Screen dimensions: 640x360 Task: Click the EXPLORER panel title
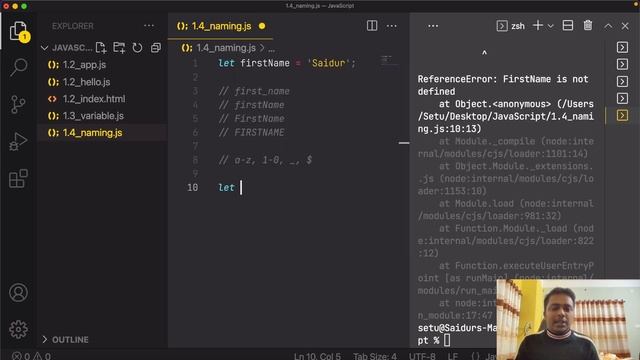tap(73, 26)
